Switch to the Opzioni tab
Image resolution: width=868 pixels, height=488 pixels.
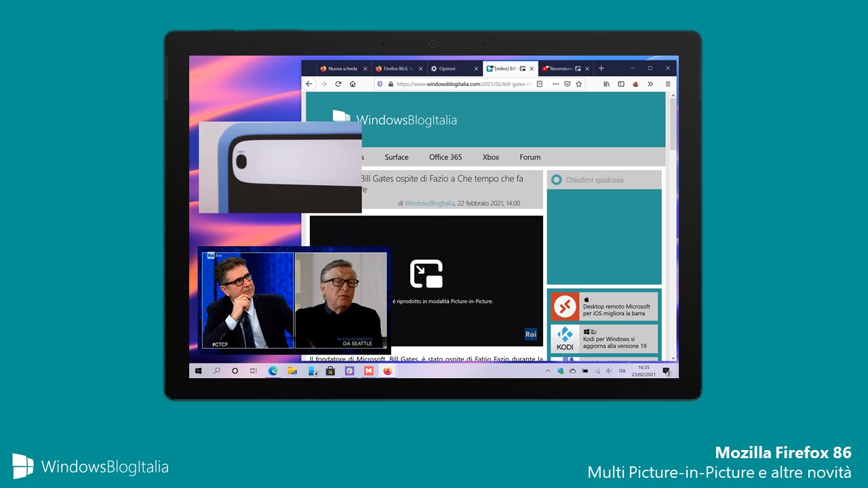pos(455,68)
